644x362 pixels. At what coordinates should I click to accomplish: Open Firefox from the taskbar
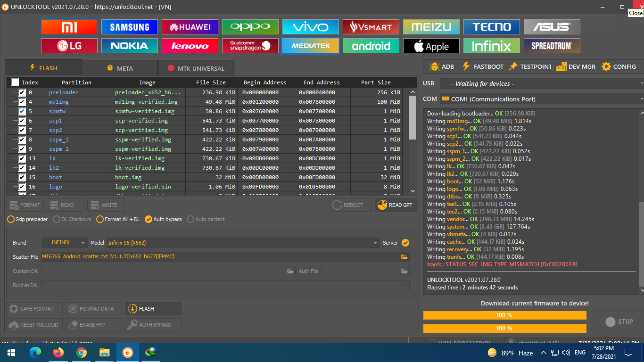(x=58, y=352)
